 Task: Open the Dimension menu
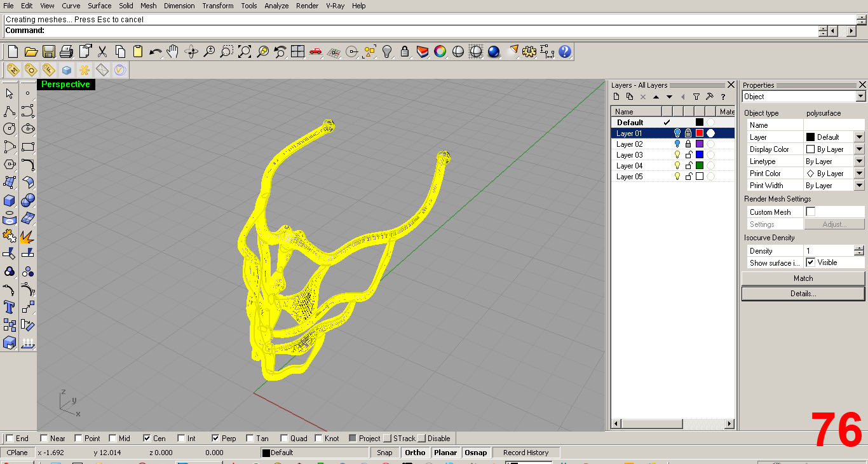(x=179, y=6)
